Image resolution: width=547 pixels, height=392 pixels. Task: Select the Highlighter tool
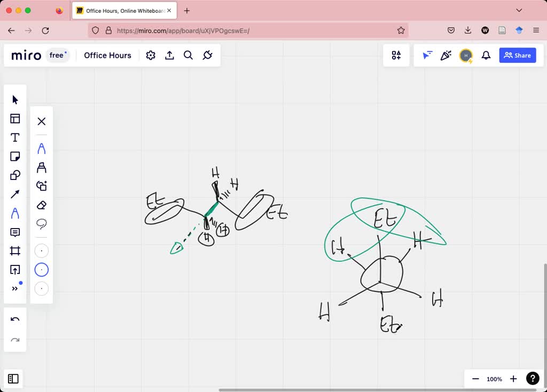41,167
